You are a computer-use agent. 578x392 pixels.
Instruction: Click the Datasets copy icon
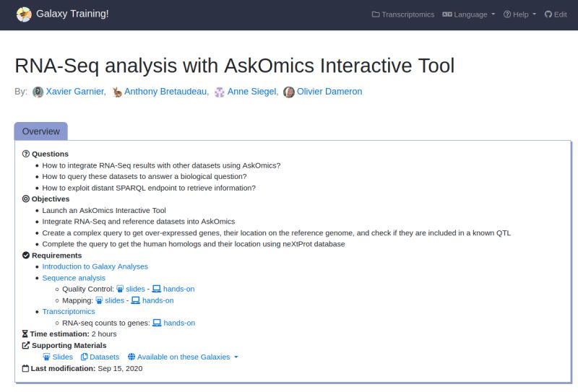84,357
